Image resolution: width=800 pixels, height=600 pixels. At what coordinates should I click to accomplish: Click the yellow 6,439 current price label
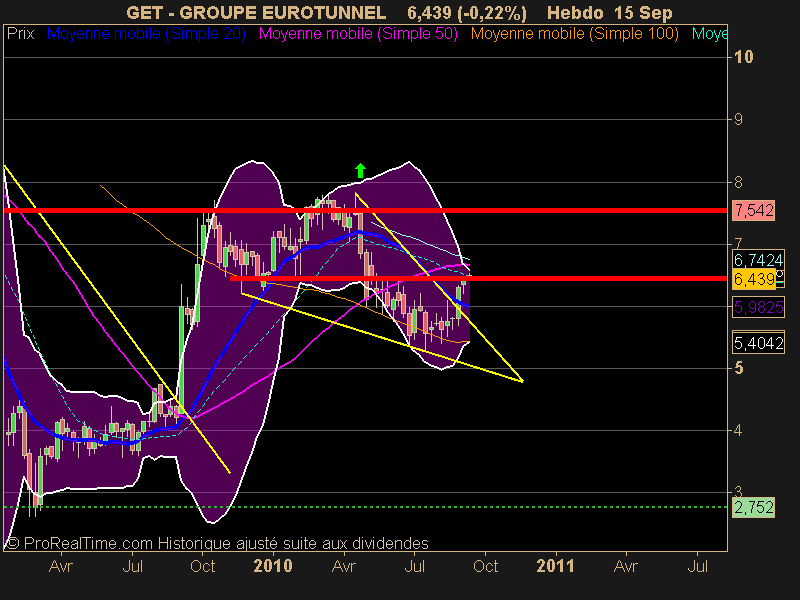pos(754,280)
